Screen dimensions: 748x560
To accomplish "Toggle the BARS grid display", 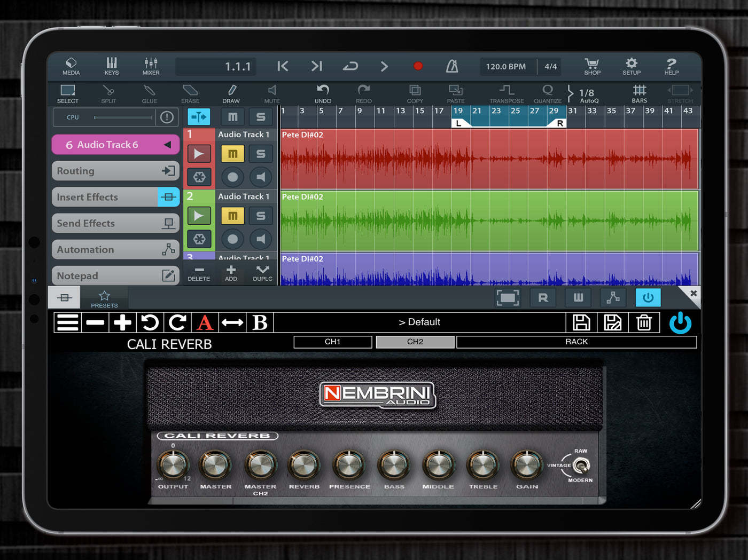I will point(640,94).
